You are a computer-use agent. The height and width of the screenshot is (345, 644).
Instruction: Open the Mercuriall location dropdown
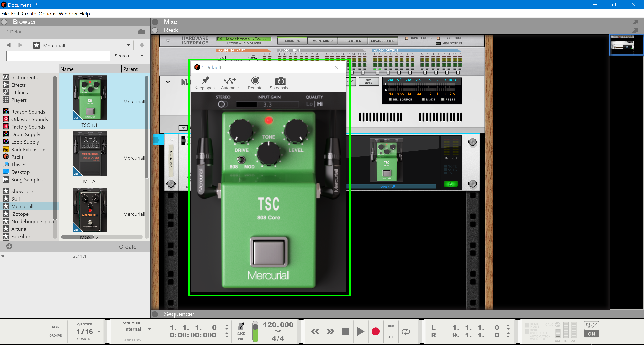click(x=128, y=45)
